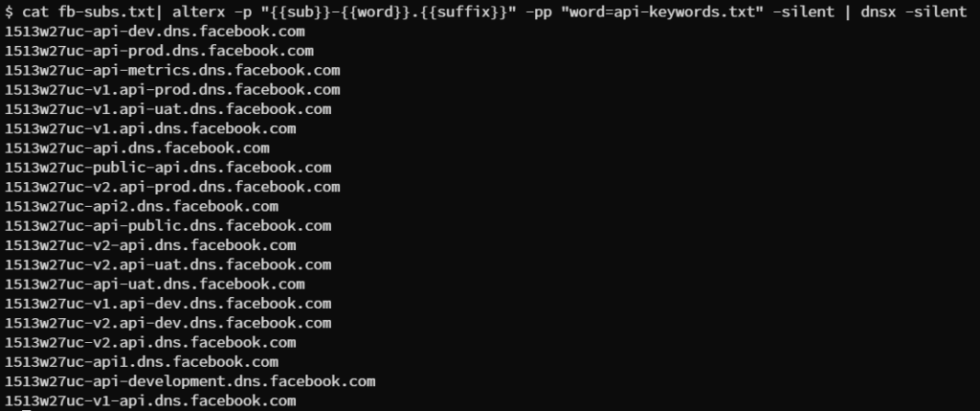This screenshot has width=980, height=411.
Task: Click the 1513w27uc-api1.dns.facebook.com line
Action: 142,361
